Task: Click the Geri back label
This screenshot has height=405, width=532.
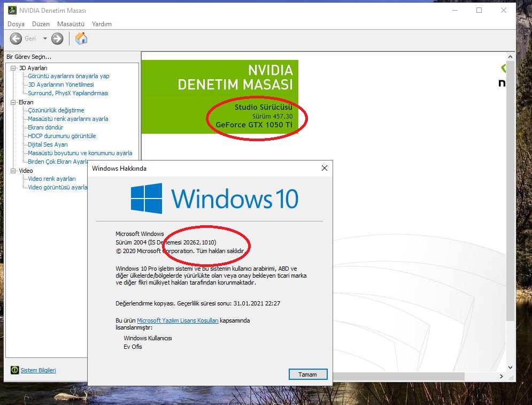Action: (30, 39)
